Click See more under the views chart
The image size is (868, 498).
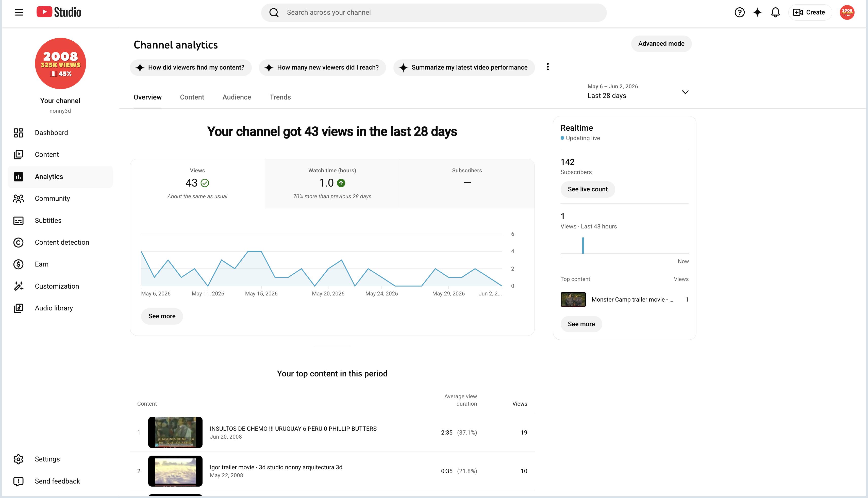pos(162,316)
